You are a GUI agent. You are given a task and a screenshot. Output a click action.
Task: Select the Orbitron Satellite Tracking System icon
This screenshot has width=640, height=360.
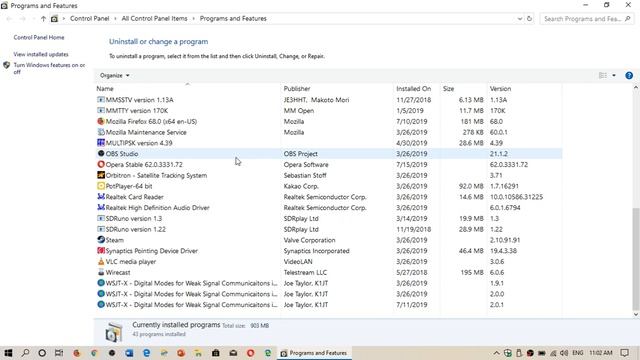point(101,175)
